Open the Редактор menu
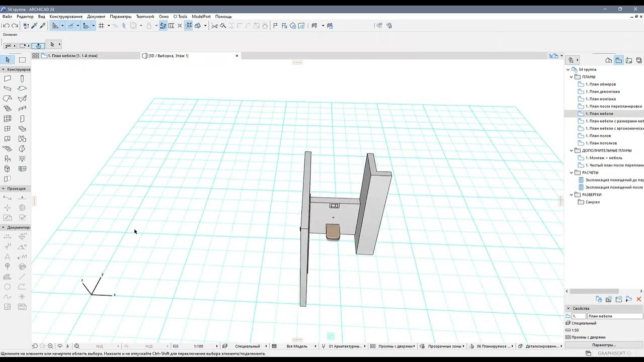Viewport: 644px width, 362px height. click(25, 17)
